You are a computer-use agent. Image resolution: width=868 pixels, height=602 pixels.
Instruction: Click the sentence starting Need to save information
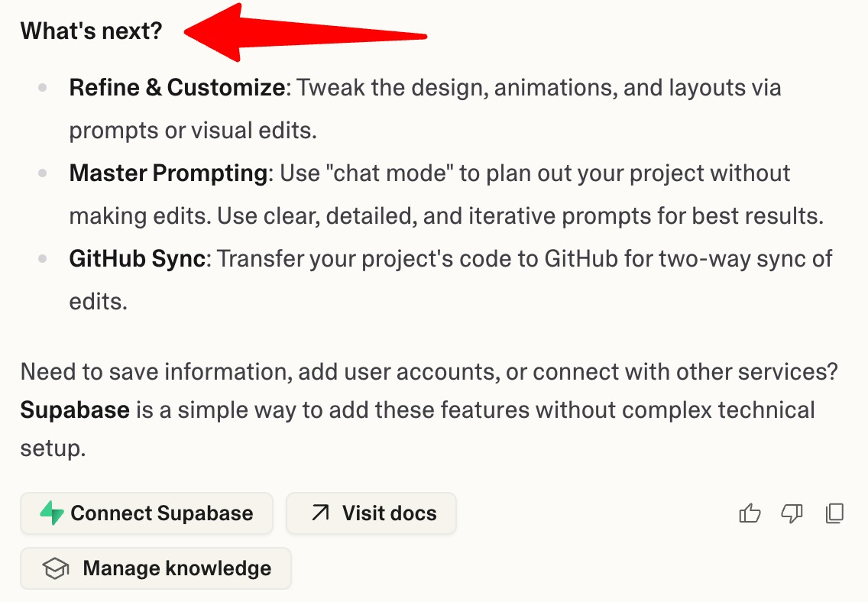(429, 371)
